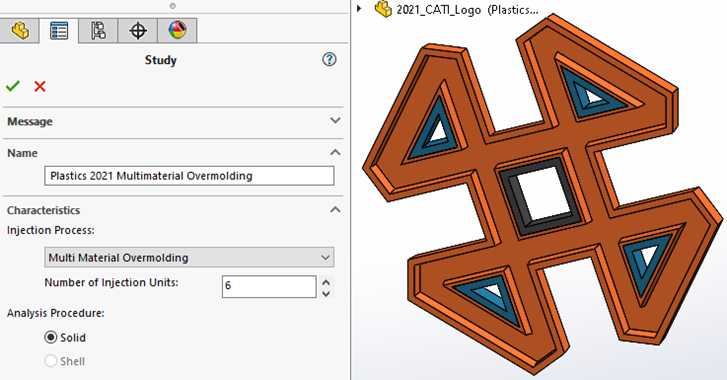Open the ConfigurationManager tab
The image size is (727, 380).
tap(98, 31)
